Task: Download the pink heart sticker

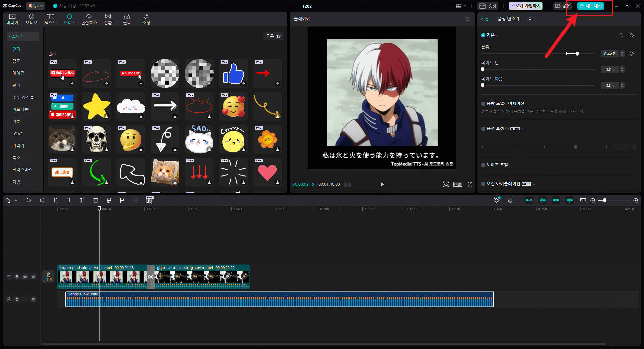Action: [x=278, y=182]
